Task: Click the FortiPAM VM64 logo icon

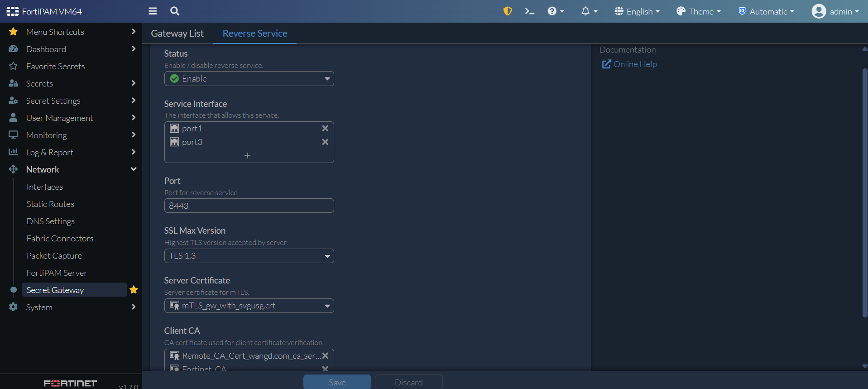Action: (13, 11)
